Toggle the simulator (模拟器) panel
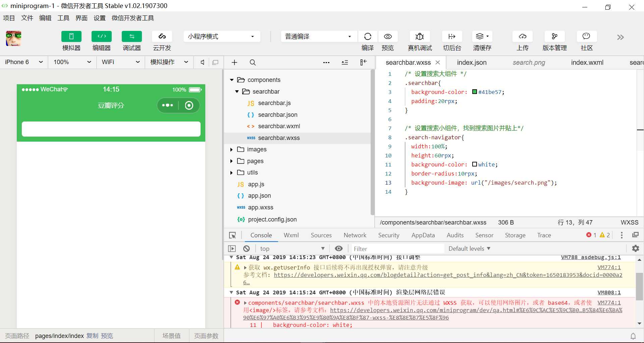 point(71,37)
